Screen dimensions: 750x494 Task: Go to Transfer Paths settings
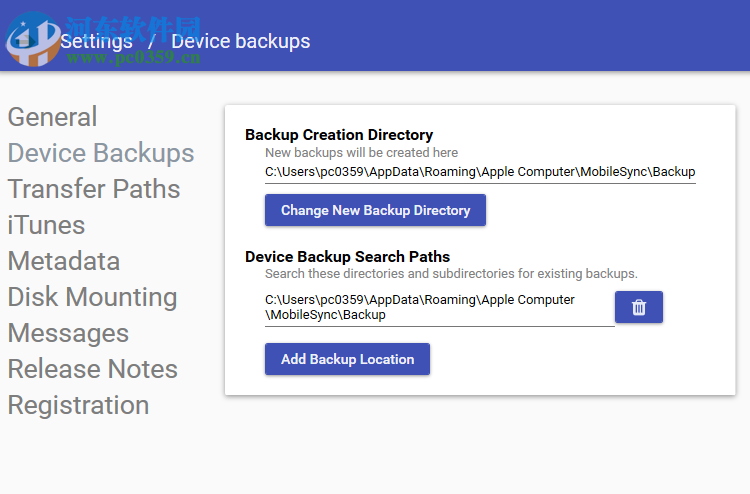click(94, 189)
